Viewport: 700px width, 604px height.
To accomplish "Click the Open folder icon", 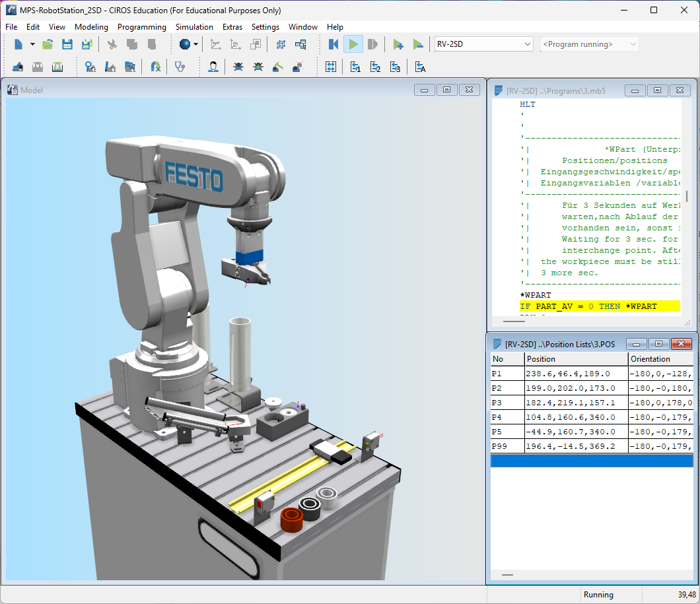I will point(48,44).
